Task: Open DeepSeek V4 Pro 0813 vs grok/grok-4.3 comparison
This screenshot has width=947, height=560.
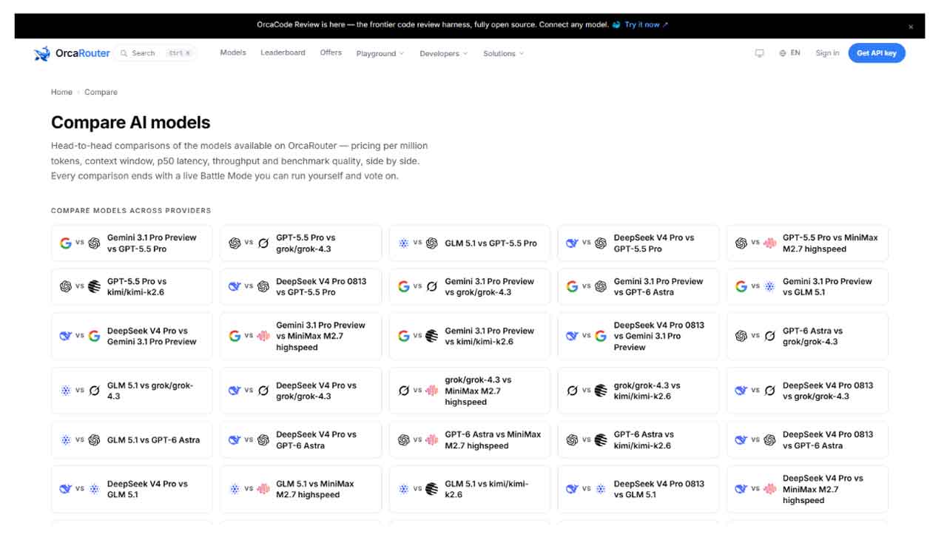Action: [x=807, y=391]
